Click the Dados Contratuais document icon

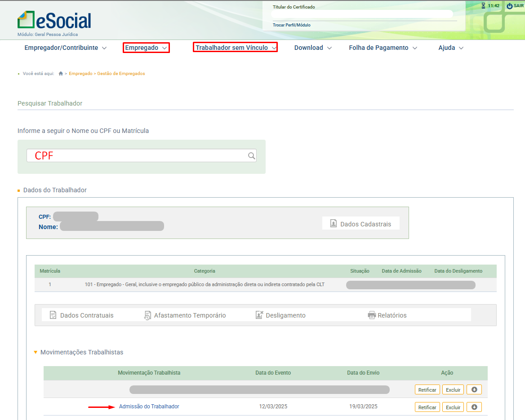coord(53,315)
